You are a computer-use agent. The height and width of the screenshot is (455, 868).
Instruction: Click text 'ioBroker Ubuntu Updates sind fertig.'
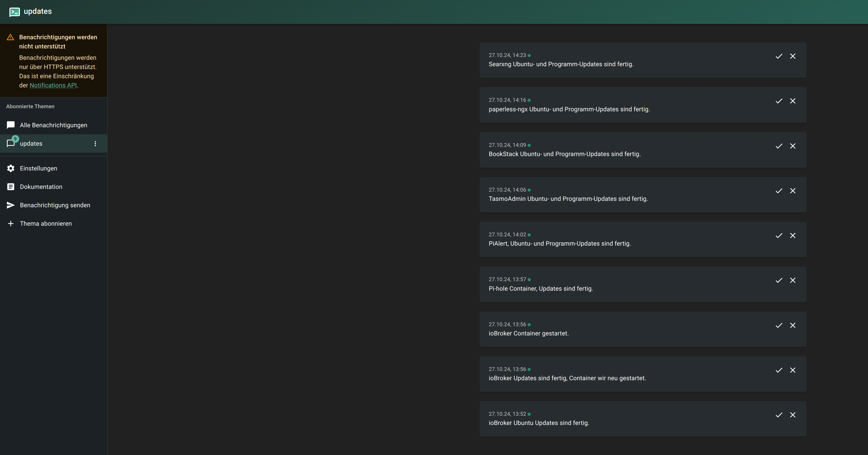click(x=539, y=423)
